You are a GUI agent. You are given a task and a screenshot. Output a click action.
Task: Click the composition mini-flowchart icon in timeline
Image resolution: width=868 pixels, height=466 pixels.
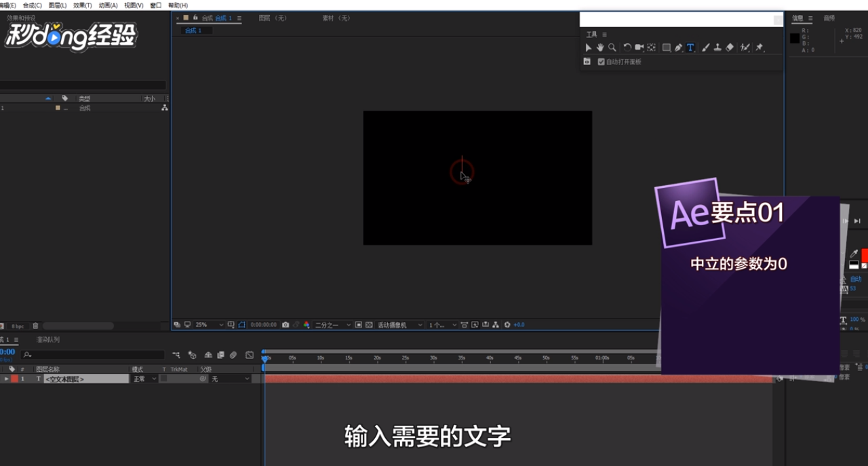tap(176, 355)
